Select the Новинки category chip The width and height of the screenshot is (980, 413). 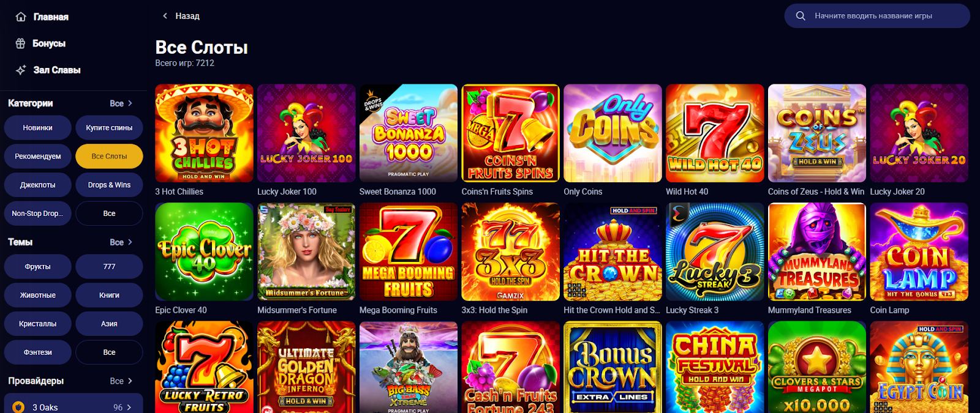38,128
